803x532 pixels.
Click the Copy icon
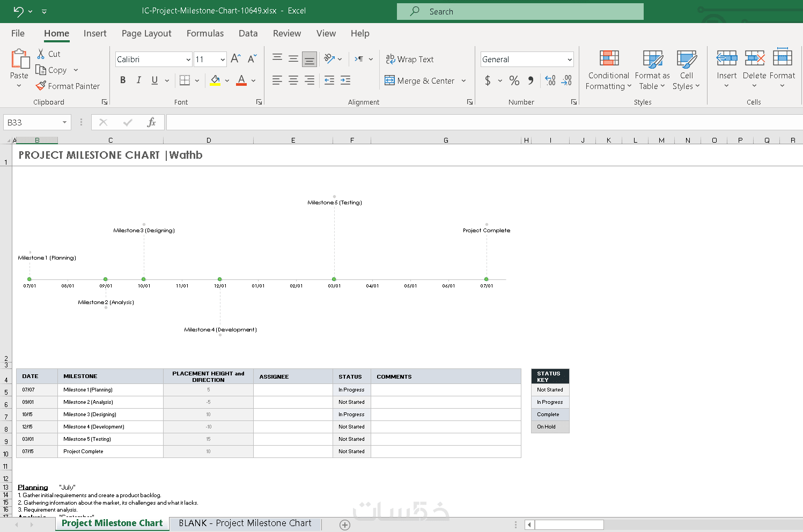coord(41,70)
